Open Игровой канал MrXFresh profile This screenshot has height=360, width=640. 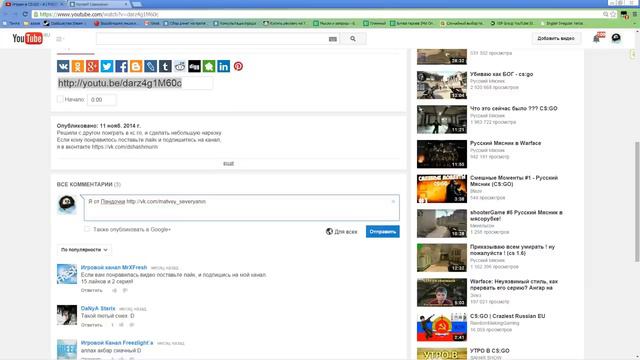pyautogui.click(x=114, y=267)
